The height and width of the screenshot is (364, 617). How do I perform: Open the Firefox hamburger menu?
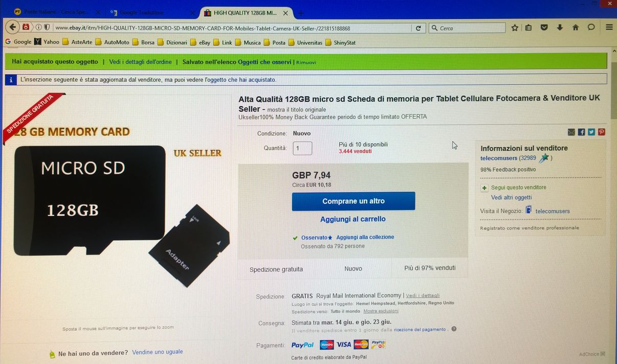(609, 28)
